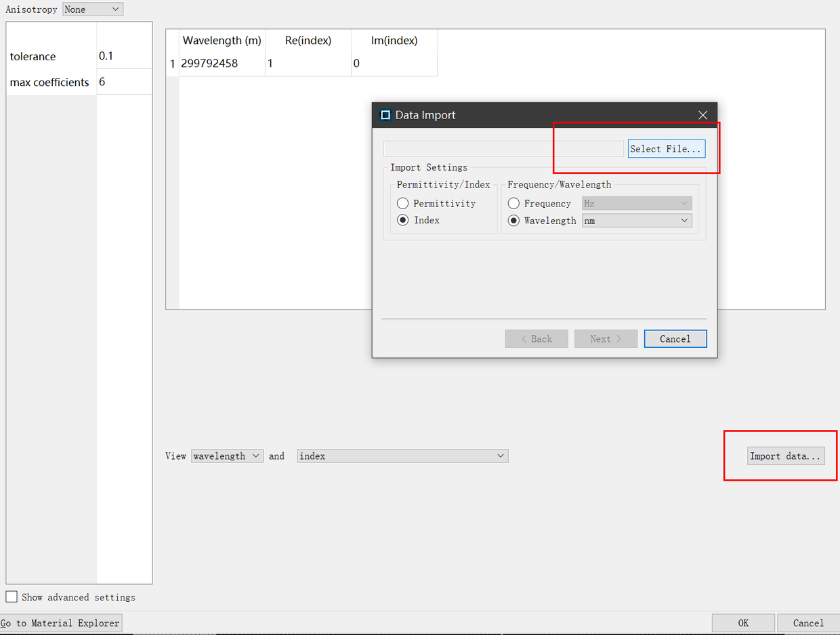
Task: Click the file path input field
Action: click(x=503, y=149)
